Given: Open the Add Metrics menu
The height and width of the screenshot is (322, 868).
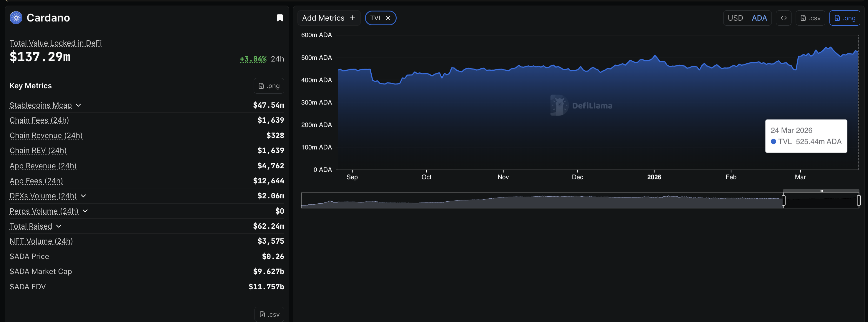Looking at the screenshot, I should (329, 18).
